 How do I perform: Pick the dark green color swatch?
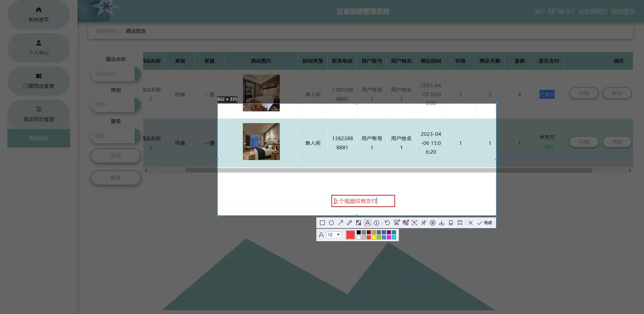[379, 232]
